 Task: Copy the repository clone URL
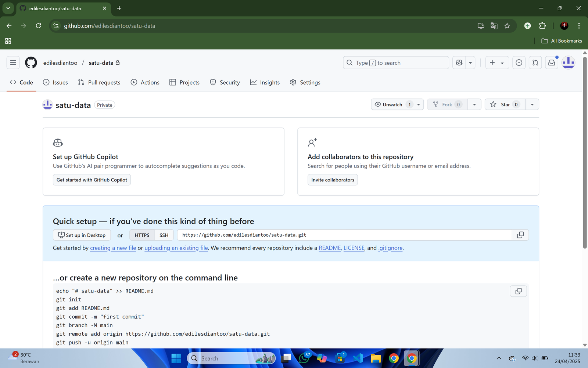click(520, 235)
